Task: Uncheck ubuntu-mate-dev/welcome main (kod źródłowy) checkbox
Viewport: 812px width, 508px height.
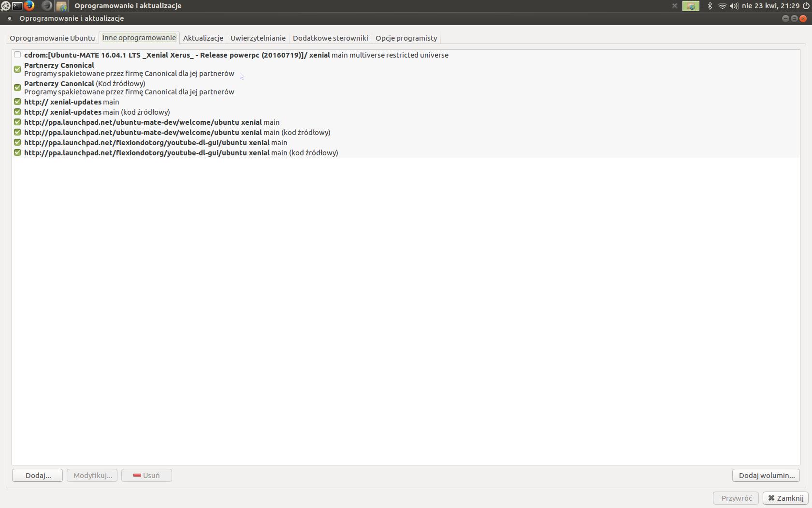Action: [17, 132]
